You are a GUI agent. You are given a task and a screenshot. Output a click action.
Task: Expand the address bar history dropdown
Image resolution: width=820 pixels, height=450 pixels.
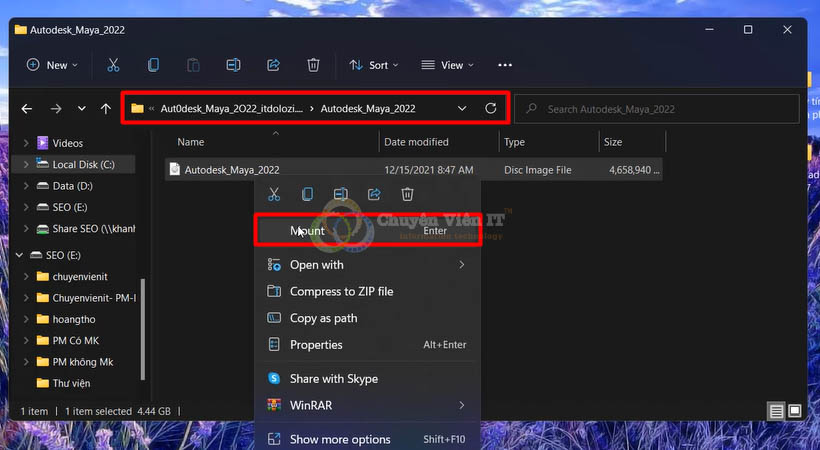(461, 108)
